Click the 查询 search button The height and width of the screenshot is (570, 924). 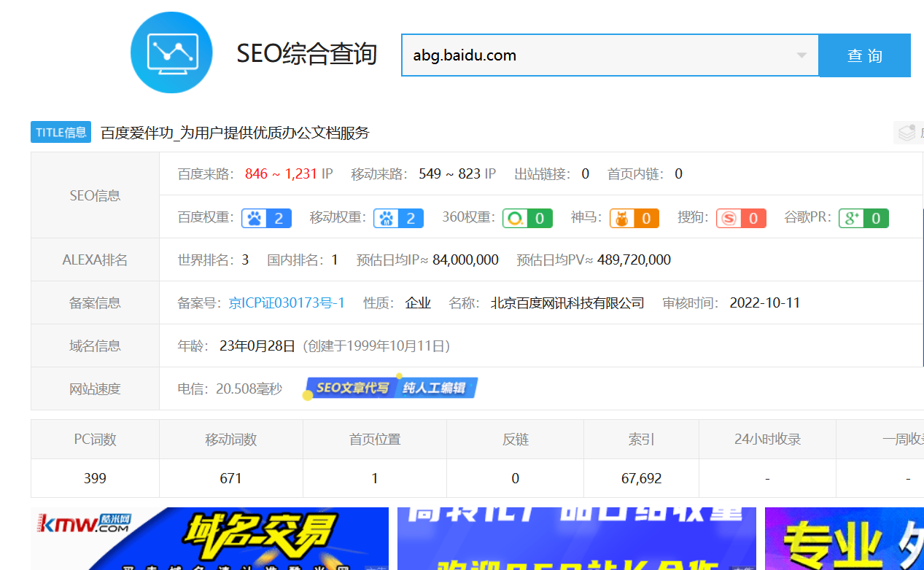click(865, 55)
